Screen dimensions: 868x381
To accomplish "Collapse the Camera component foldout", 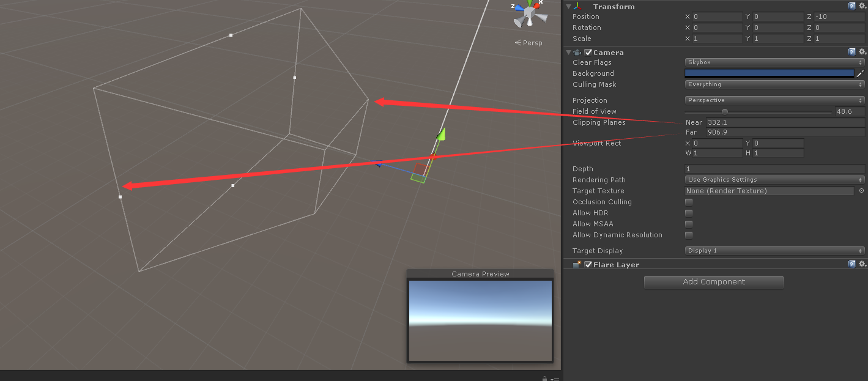I will 568,52.
